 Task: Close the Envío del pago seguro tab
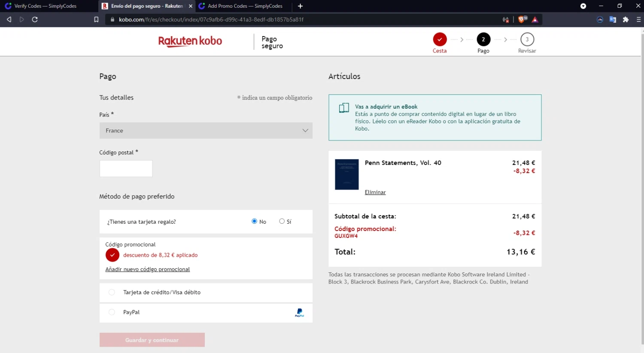click(190, 6)
